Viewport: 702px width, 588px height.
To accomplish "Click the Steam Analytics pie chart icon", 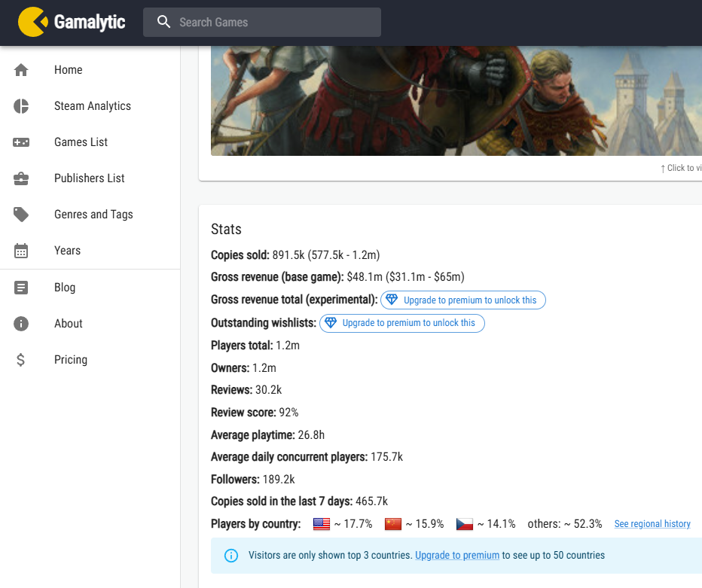I will coord(21,106).
